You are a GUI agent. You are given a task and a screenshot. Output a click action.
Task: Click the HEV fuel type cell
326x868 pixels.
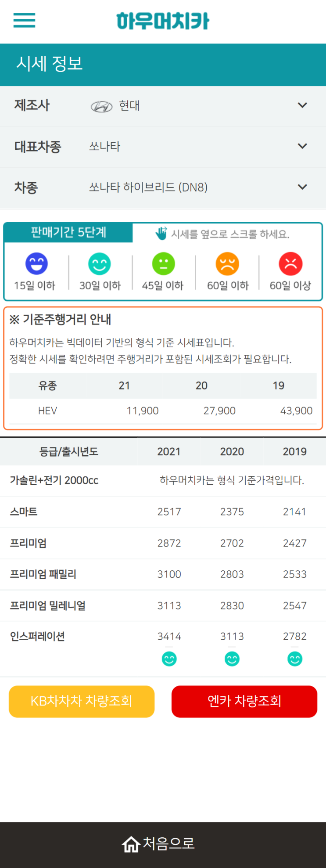click(47, 411)
